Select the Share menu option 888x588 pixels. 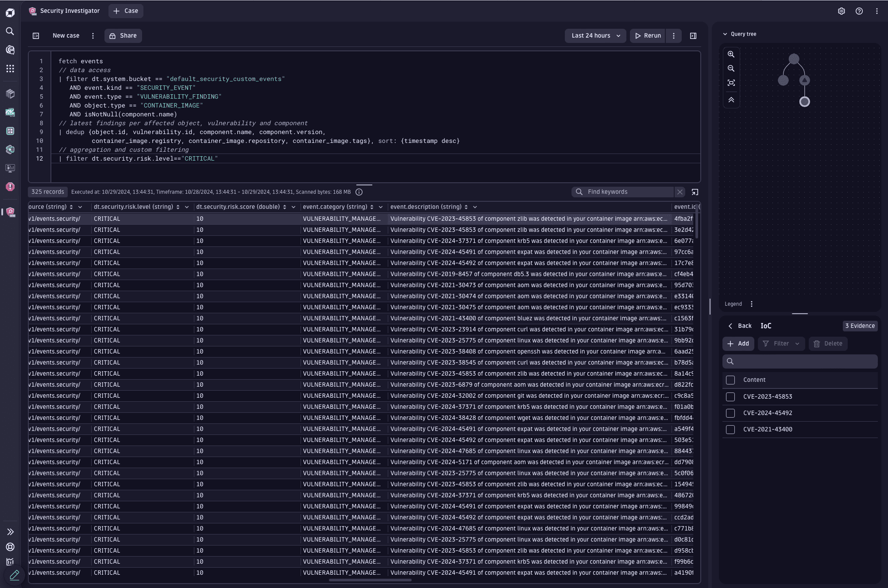click(x=124, y=35)
